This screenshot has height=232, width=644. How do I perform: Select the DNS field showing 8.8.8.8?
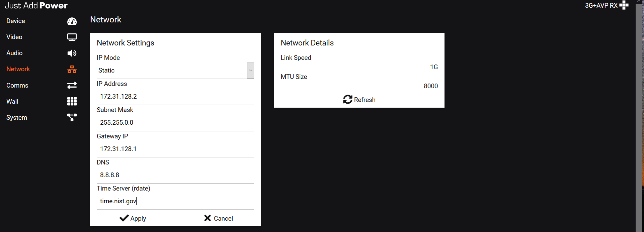pos(175,175)
